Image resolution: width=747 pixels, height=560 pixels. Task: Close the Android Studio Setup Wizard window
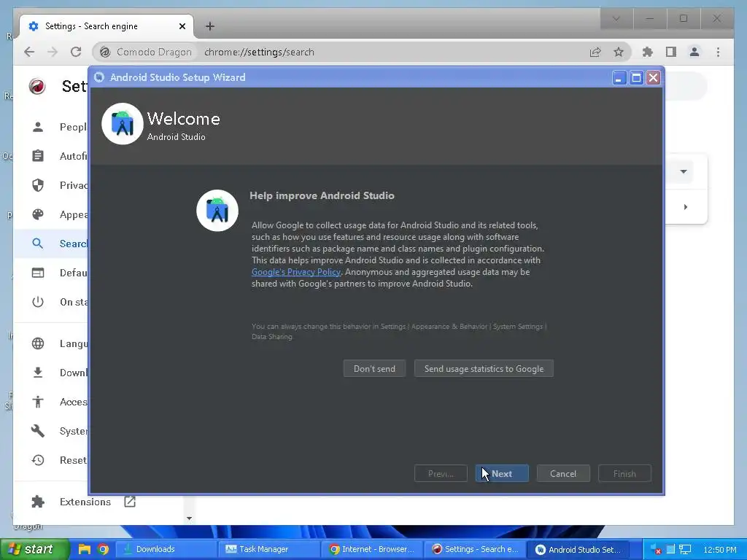click(x=654, y=77)
